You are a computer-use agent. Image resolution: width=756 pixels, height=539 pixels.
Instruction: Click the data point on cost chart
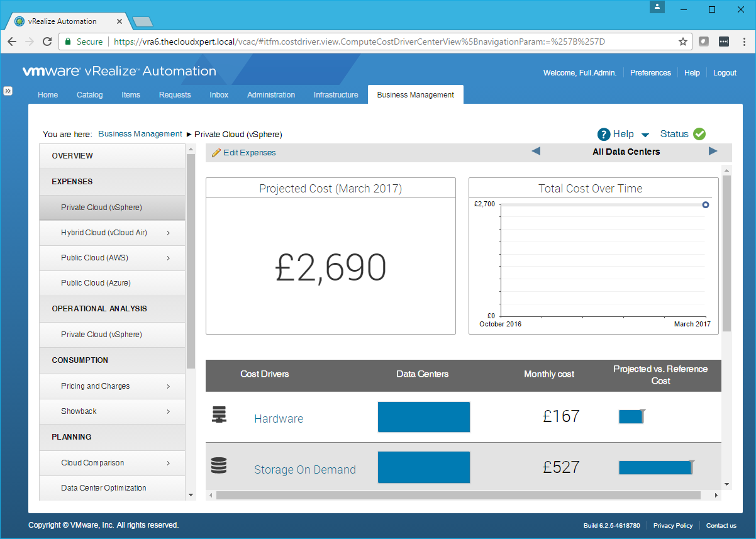click(x=706, y=204)
